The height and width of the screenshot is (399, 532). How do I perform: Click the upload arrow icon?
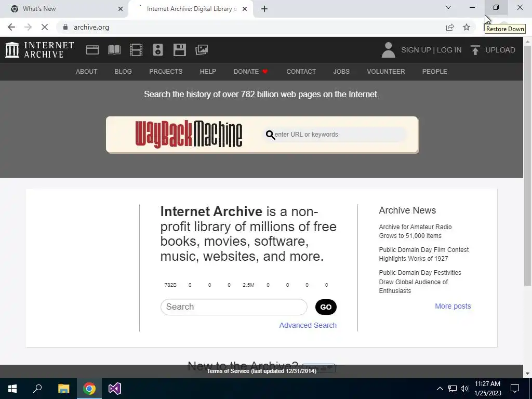pyautogui.click(x=475, y=50)
